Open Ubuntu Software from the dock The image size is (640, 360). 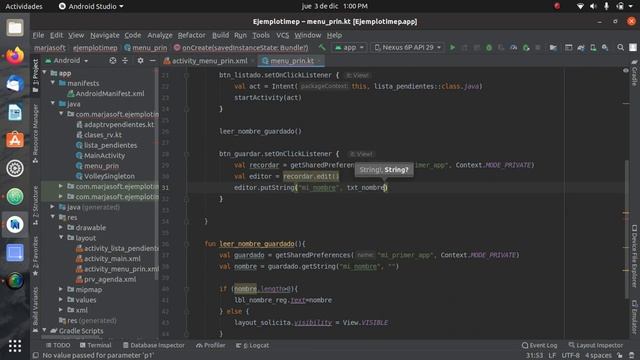(x=15, y=140)
